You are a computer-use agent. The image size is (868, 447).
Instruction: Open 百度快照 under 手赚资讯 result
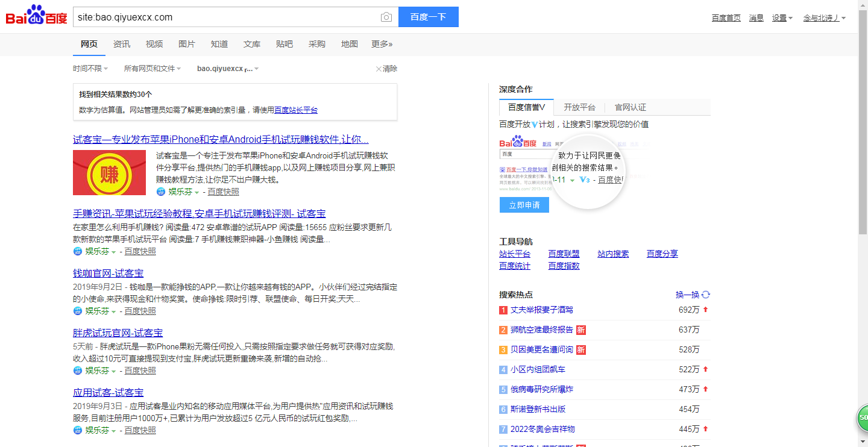[140, 251]
